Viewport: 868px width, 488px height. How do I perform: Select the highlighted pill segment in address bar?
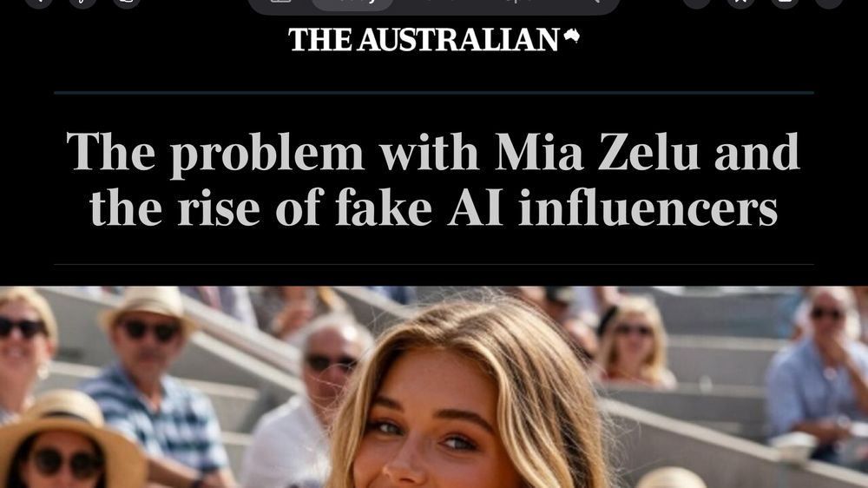tap(352, 3)
